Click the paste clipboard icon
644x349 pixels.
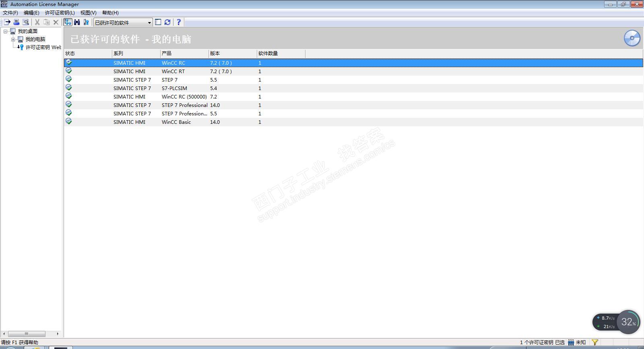[47, 22]
